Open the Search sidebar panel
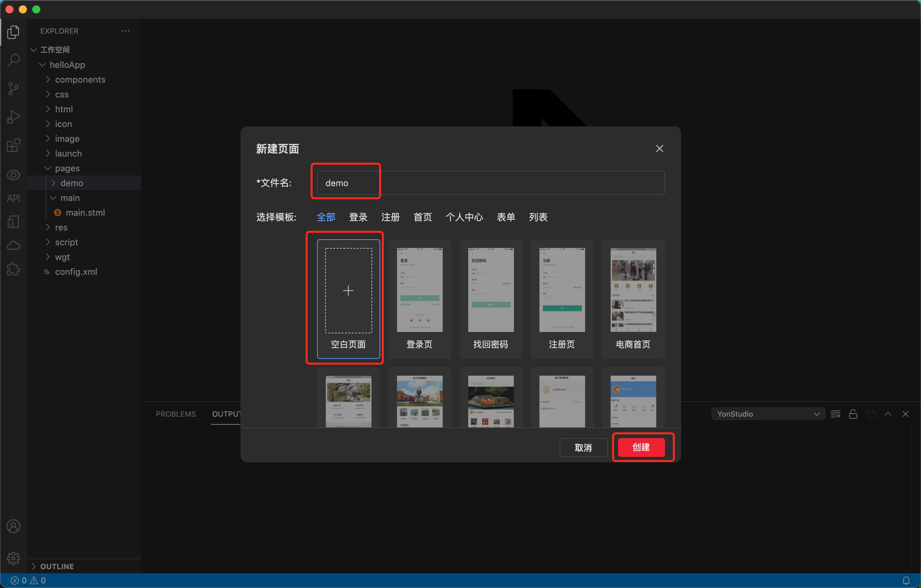 pos(14,60)
